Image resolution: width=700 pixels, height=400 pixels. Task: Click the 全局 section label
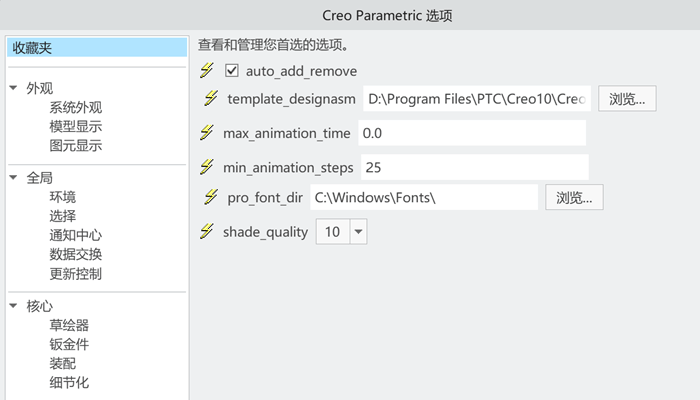pos(40,178)
